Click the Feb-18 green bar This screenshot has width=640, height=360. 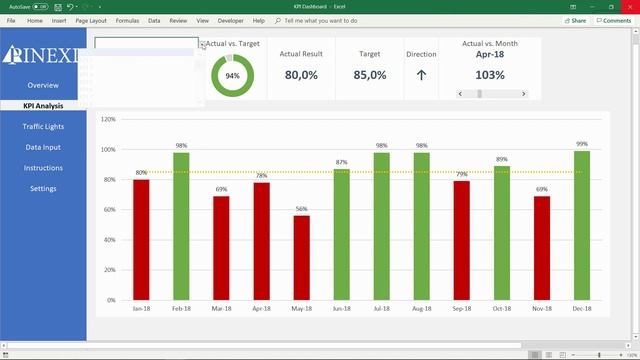(181, 226)
